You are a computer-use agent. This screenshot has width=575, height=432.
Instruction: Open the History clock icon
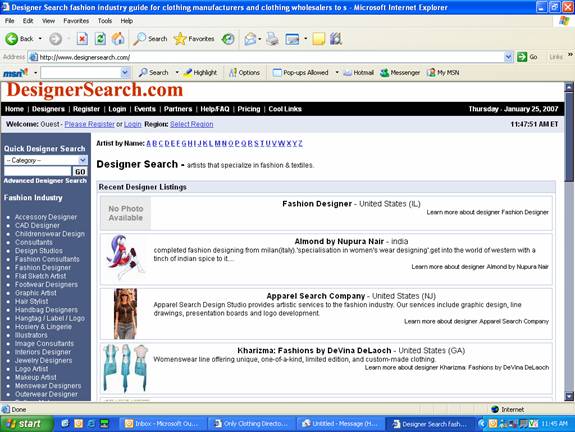[x=228, y=39]
